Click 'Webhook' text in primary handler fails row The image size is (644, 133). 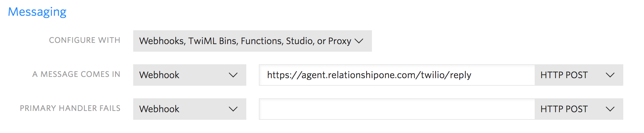point(159,109)
